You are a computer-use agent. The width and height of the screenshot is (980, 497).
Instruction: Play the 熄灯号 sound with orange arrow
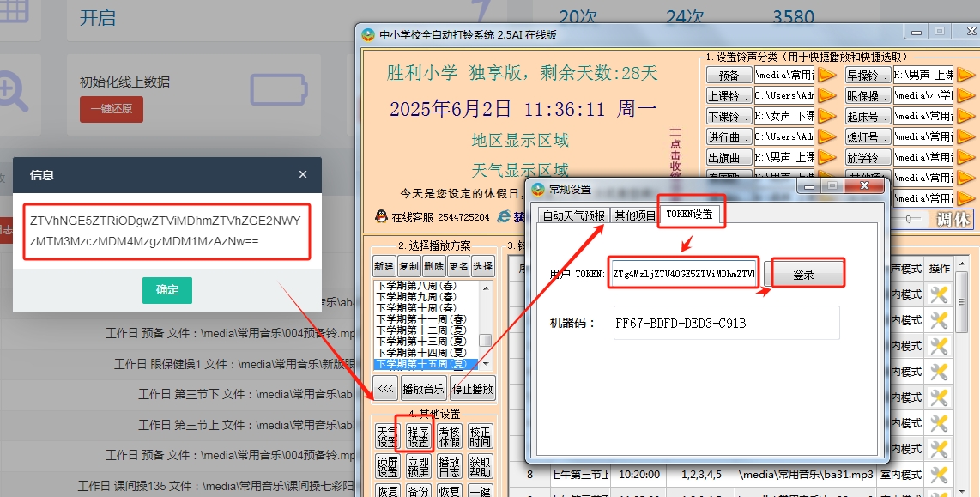[x=965, y=136]
